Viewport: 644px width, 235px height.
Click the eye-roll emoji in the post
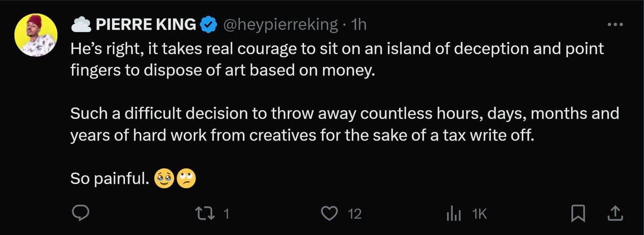186,177
